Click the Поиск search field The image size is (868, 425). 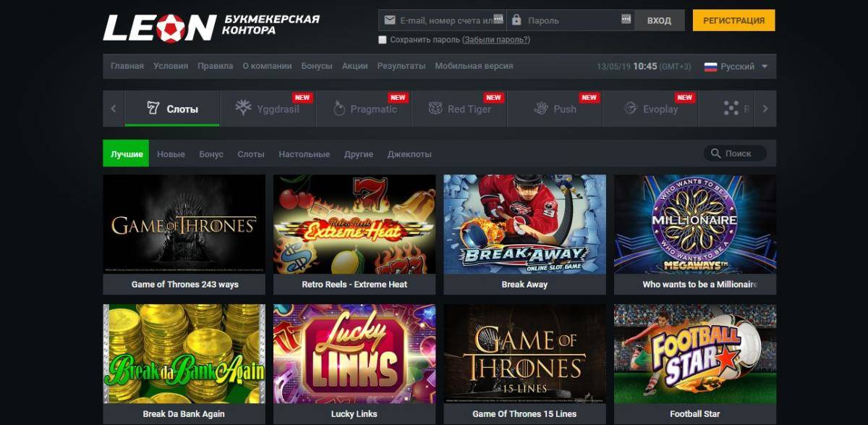point(735,153)
